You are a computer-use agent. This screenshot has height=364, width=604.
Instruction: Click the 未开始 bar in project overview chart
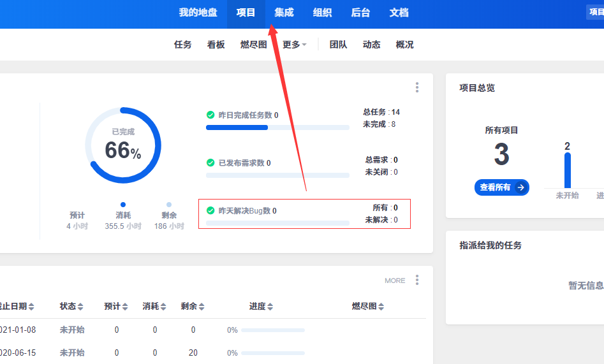pyautogui.click(x=568, y=170)
